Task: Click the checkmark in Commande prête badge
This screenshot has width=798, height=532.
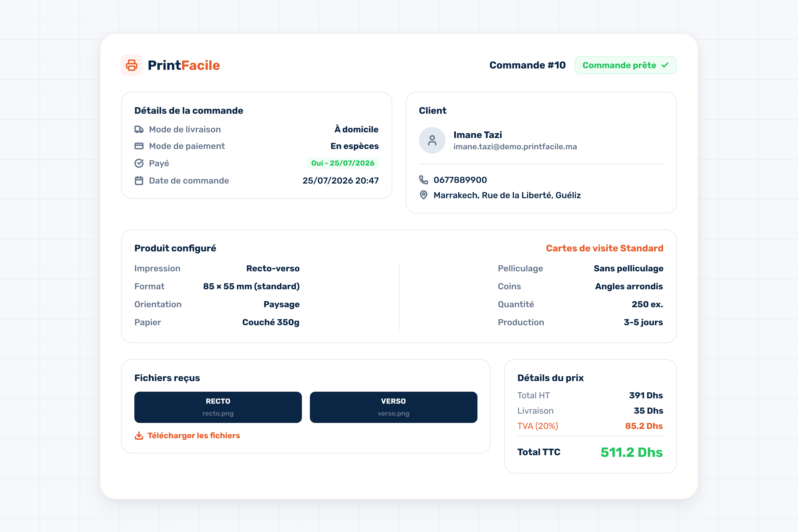Action: click(x=665, y=65)
